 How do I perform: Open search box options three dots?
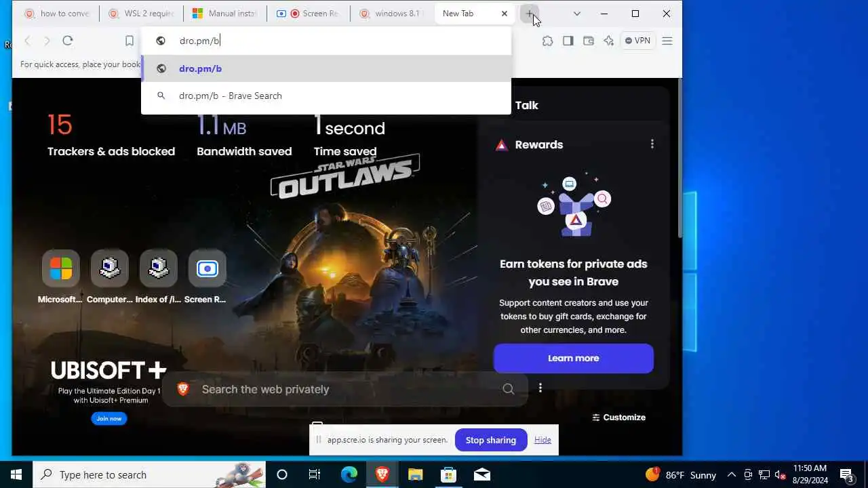coord(540,388)
